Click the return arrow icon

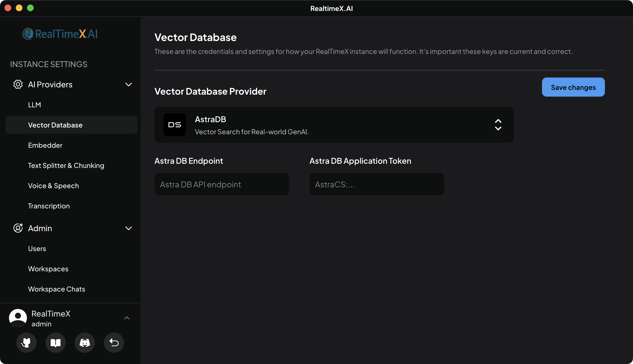[114, 343]
